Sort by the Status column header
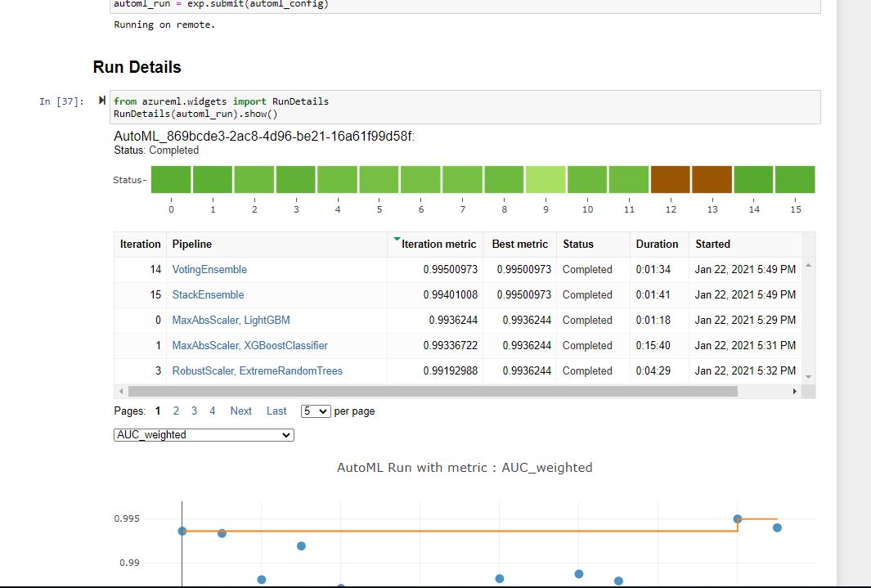871x588 pixels. tap(593, 245)
